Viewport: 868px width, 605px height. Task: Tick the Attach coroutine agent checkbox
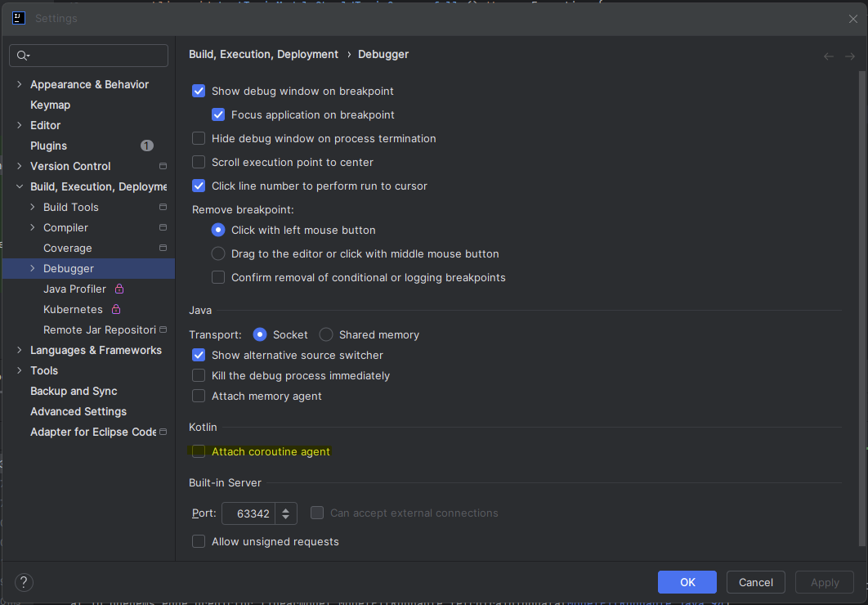[199, 451]
